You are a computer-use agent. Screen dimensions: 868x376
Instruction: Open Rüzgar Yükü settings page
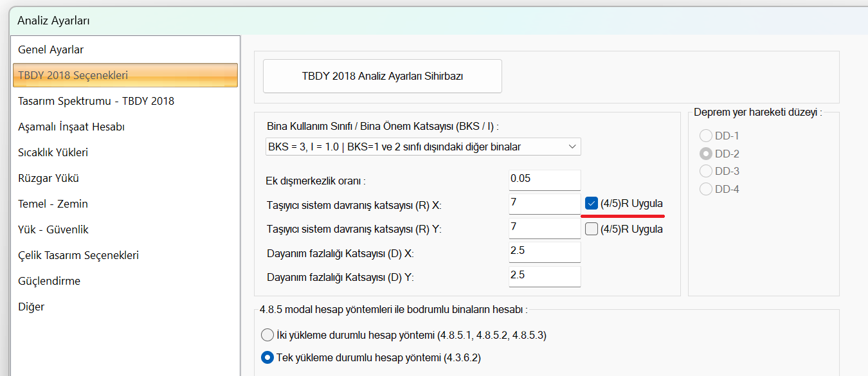48,178
